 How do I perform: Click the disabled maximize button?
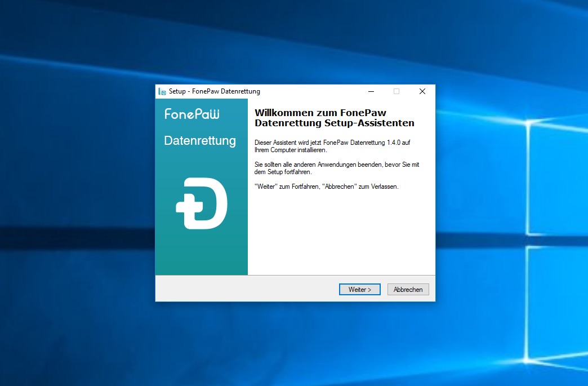coord(397,91)
